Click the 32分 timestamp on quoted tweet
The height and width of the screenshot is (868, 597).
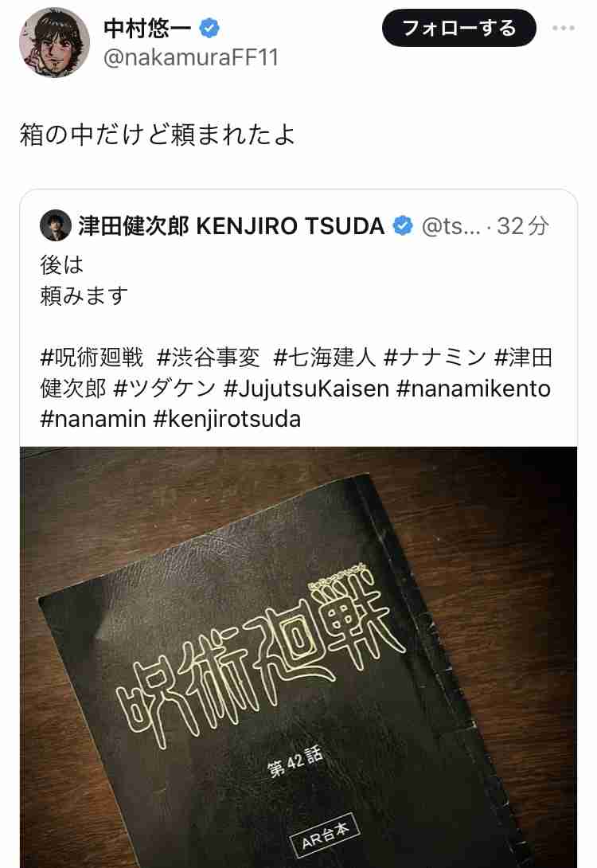coord(522,226)
